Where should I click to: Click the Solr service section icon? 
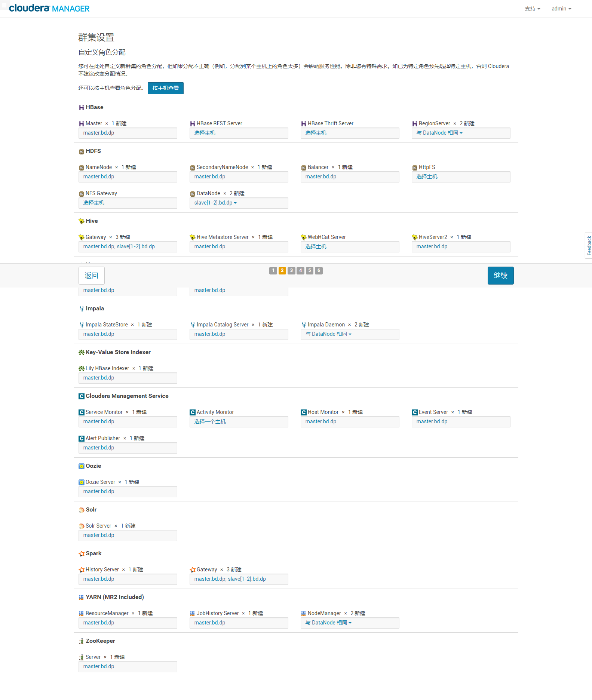pos(81,510)
